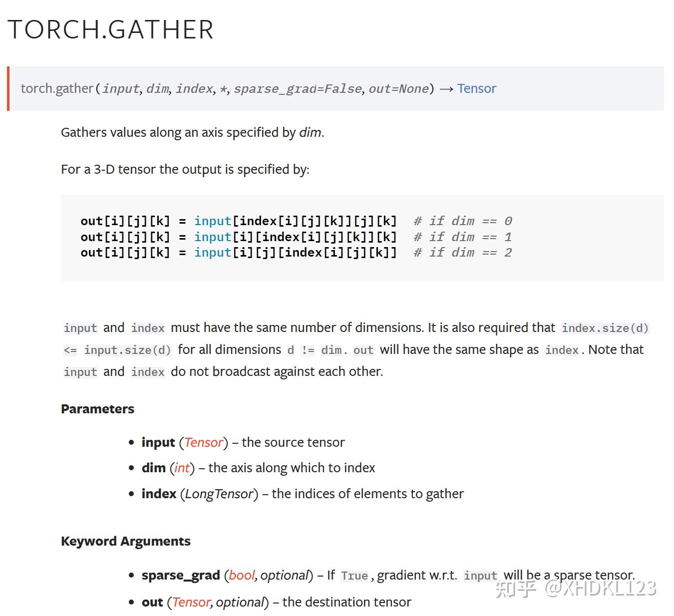The height and width of the screenshot is (616, 674).
Task: Click the Zhihu watermark logo
Action: (516, 588)
